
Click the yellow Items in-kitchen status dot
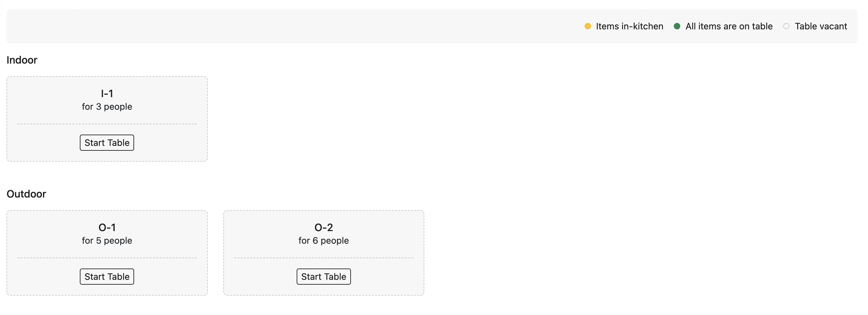tap(587, 26)
